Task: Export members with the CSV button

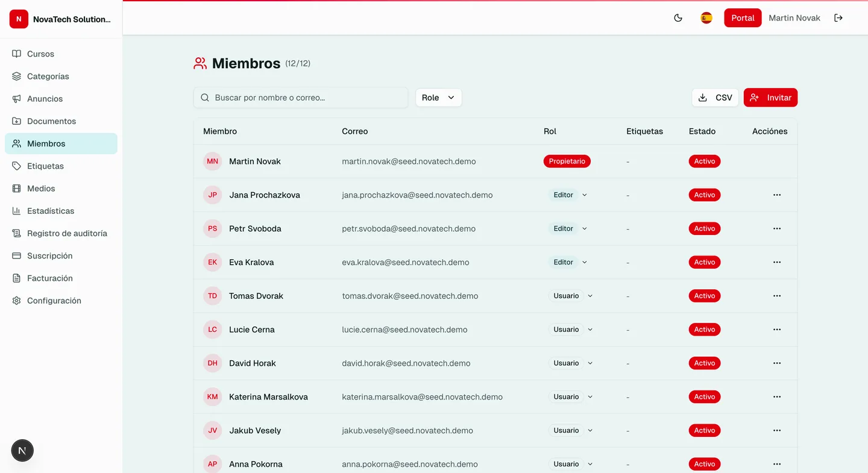Action: [x=715, y=97]
